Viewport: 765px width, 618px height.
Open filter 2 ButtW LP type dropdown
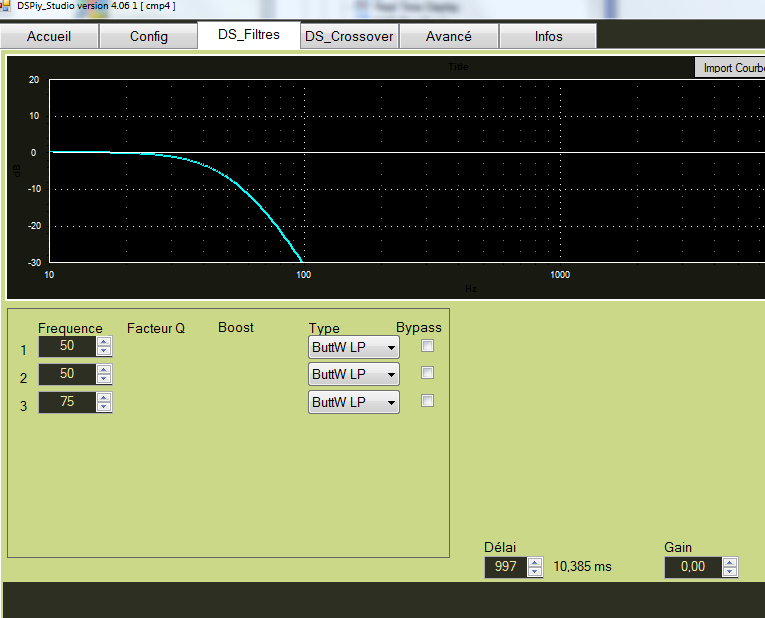(354, 375)
